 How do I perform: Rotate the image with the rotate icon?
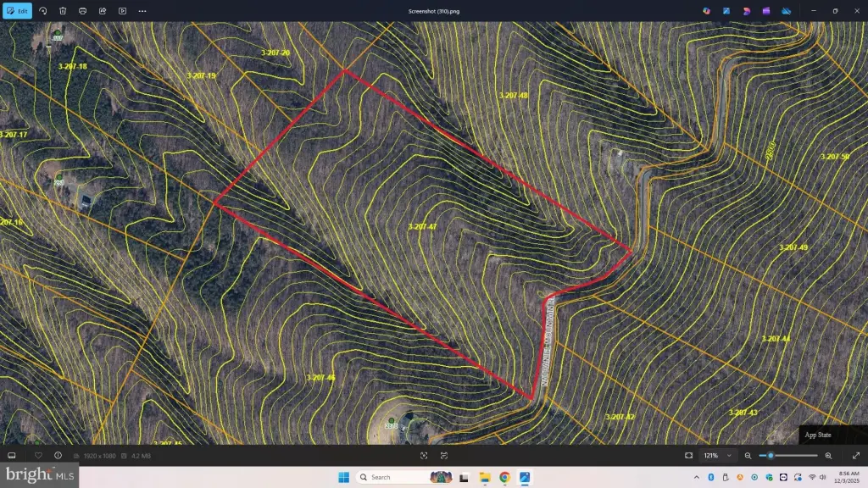(x=42, y=11)
